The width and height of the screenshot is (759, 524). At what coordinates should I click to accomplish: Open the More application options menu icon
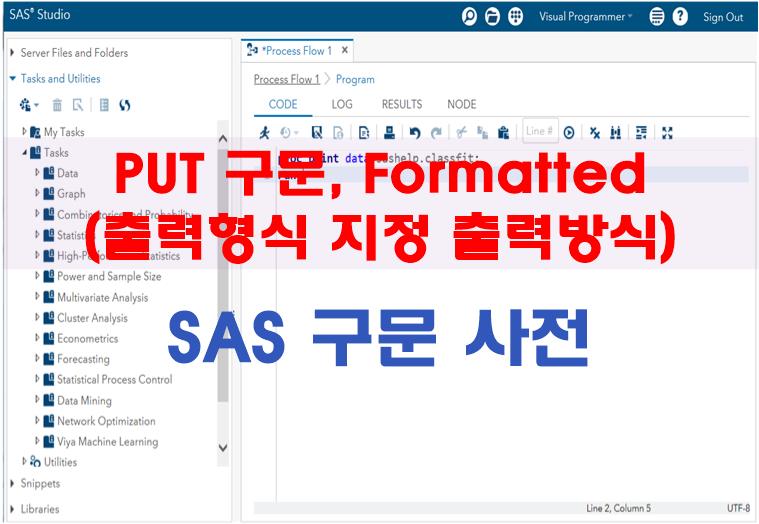(x=656, y=16)
